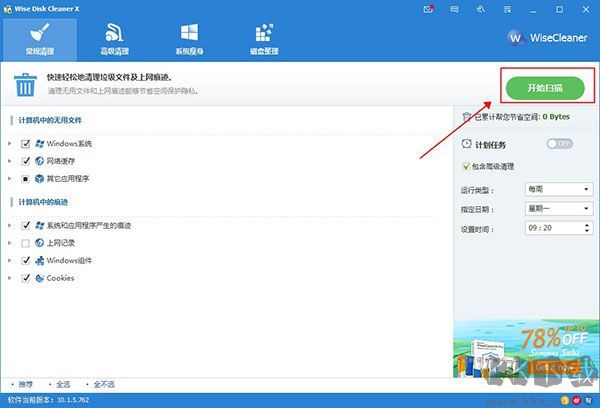Uncheck the Windows系统 checkbox
Viewport: 600px width, 408px height.
(x=26, y=144)
